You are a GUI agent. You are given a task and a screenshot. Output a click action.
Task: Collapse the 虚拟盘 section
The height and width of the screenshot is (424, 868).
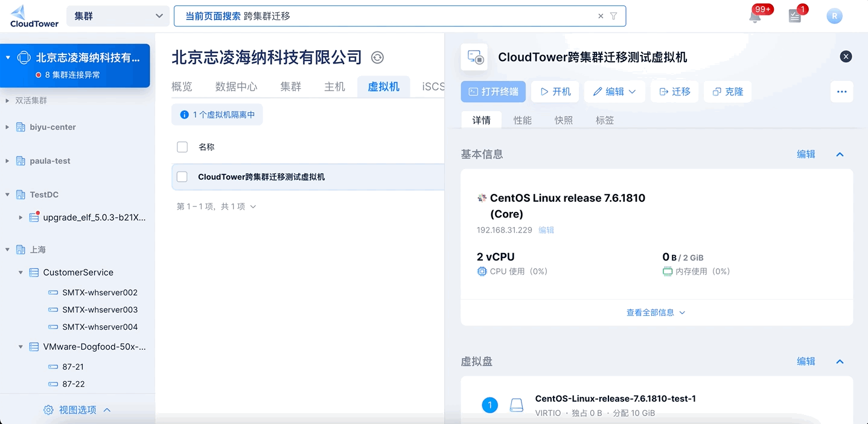840,362
